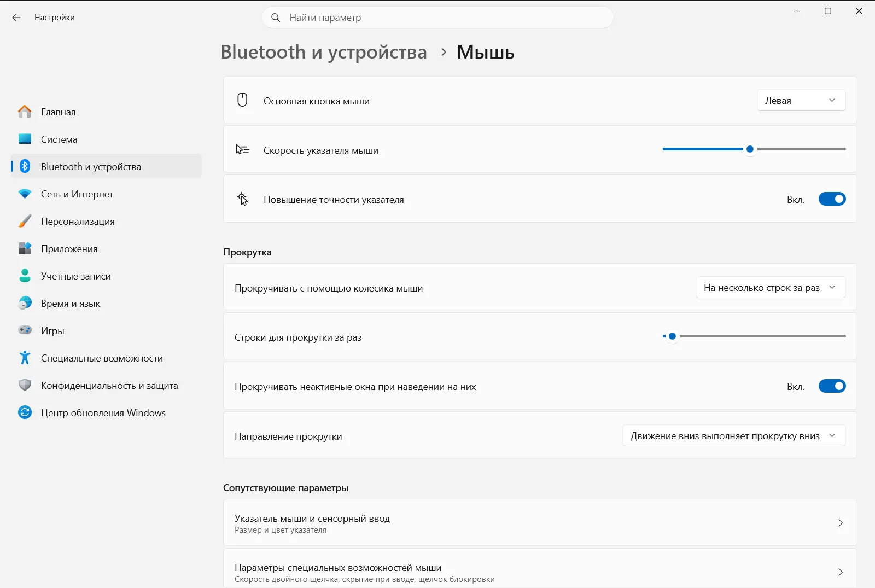Click Bluetooth и устройства breadcrumb link
This screenshot has width=875, height=588.
pyautogui.click(x=324, y=52)
